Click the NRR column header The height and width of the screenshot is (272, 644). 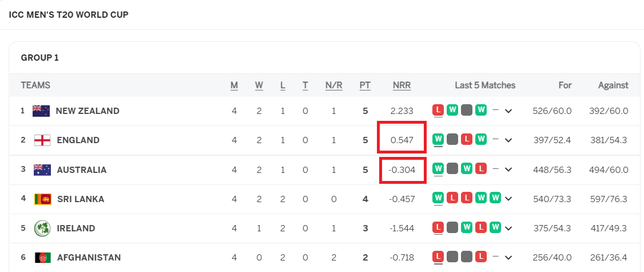click(401, 85)
